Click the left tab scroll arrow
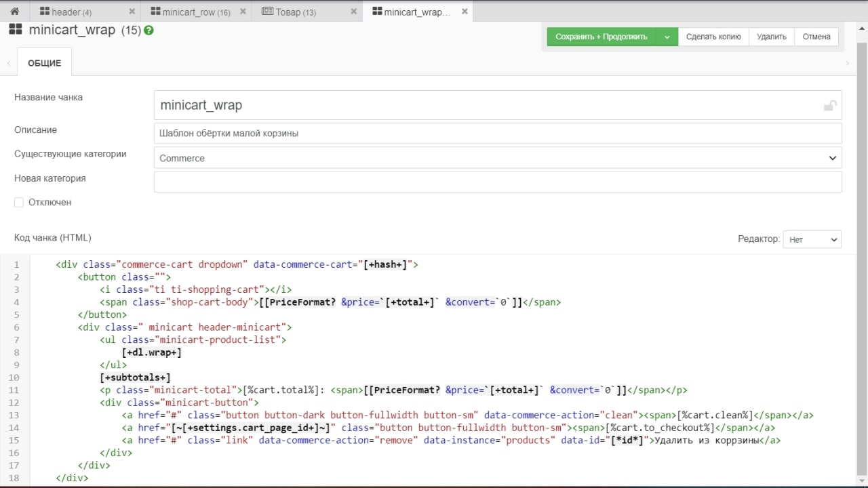Screen dimensions: 868x488 coord(8,63)
